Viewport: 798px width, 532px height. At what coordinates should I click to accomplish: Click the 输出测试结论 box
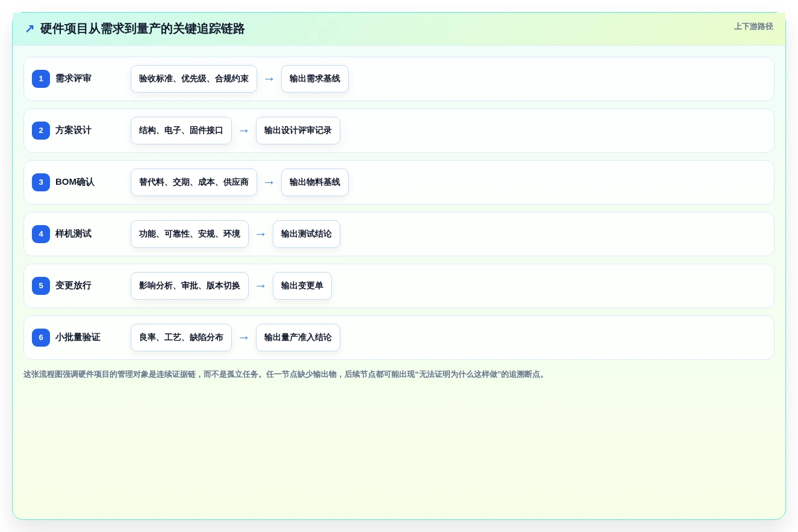(x=307, y=234)
